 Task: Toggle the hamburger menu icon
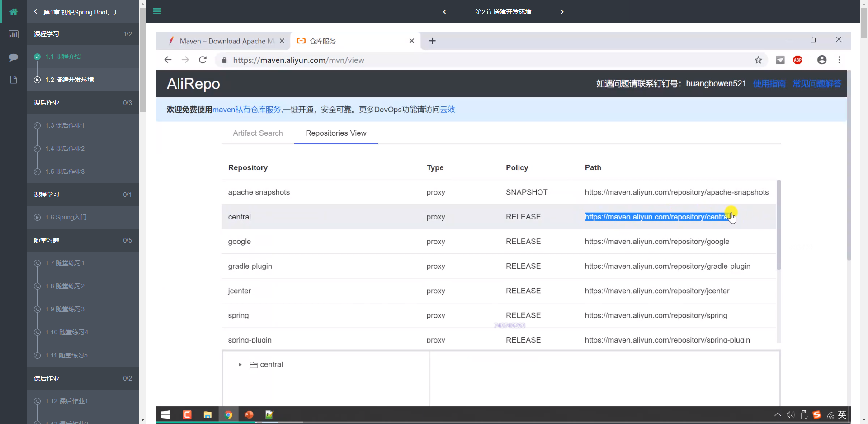click(x=157, y=11)
